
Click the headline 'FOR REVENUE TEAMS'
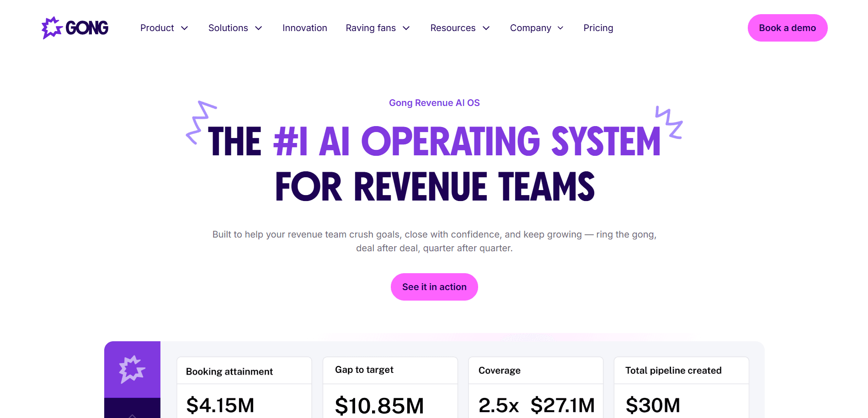pos(435,186)
